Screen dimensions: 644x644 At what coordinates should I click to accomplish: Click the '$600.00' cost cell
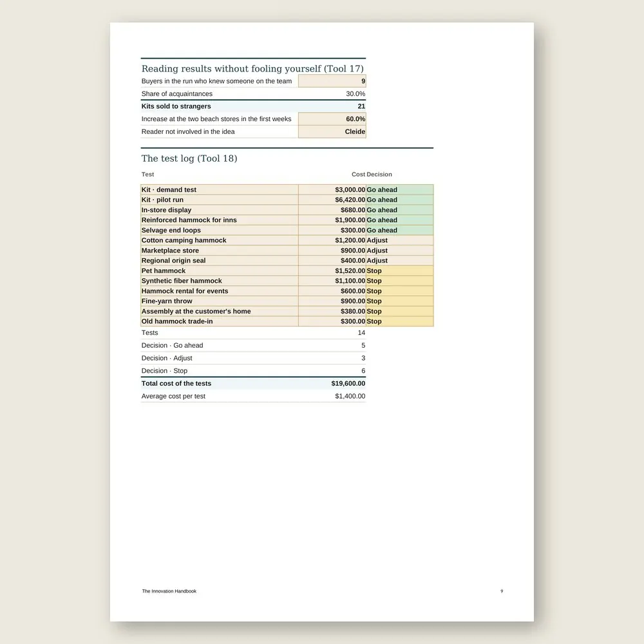332,291
